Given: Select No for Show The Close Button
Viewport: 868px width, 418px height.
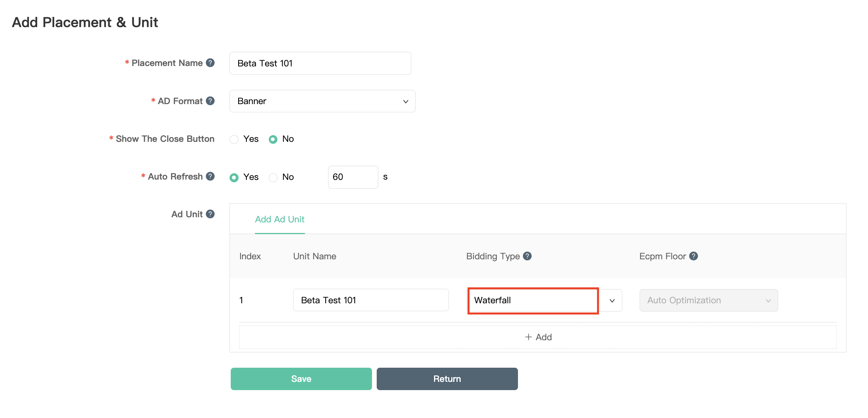Looking at the screenshot, I should [273, 139].
